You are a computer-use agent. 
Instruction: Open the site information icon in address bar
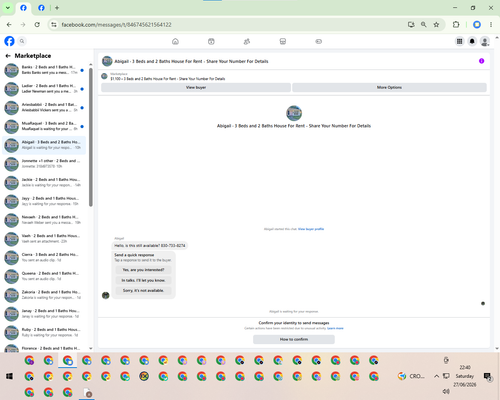[x=54, y=25]
